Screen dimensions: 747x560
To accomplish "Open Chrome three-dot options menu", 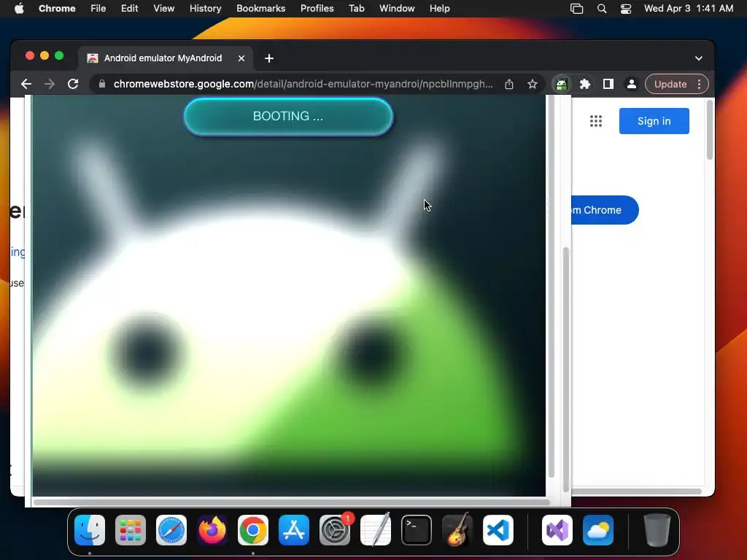I will pyautogui.click(x=700, y=85).
